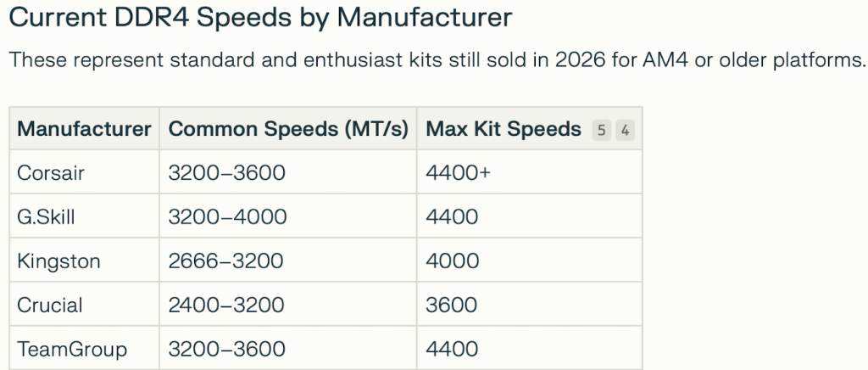Image resolution: width=868 pixels, height=370 pixels.
Task: Click the Current DDR4 Speeds by Manufacturer heading
Action: click(260, 19)
